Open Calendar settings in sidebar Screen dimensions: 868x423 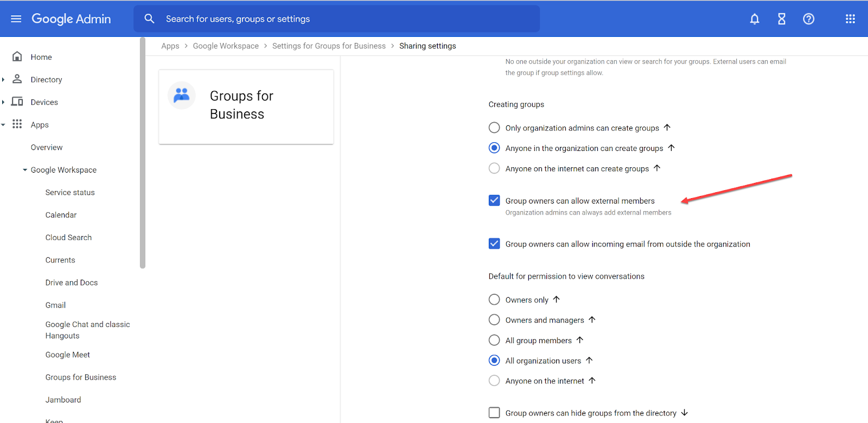point(61,215)
